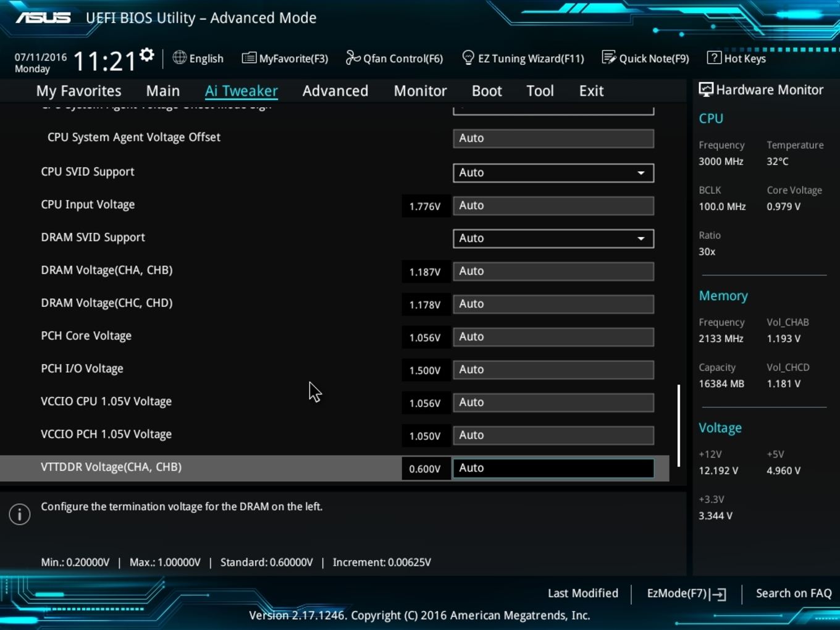Viewport: 840px width, 630px height.
Task: Open time settings via the gear icon
Action: (x=146, y=55)
